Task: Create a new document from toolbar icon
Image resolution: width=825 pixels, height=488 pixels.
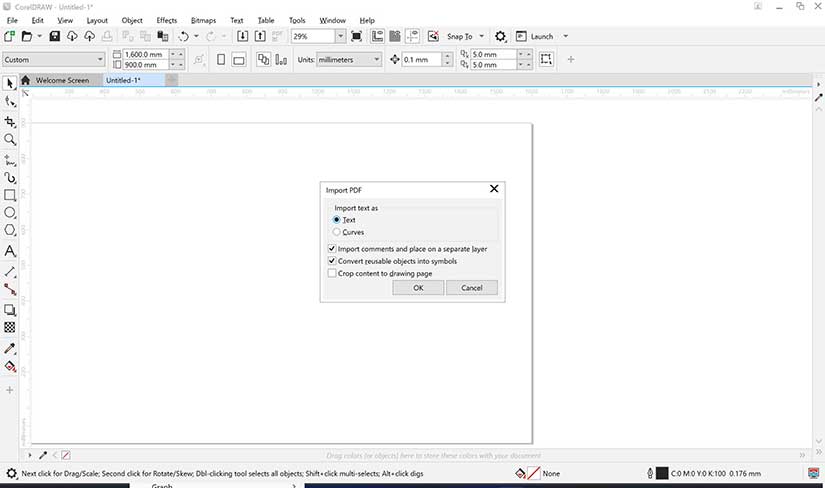Action: (x=9, y=36)
